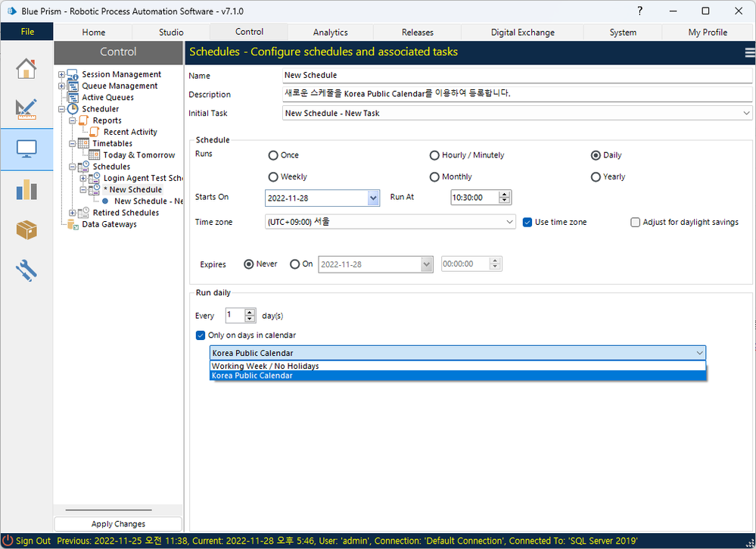Select the Hourly / Minutely run option

point(434,155)
